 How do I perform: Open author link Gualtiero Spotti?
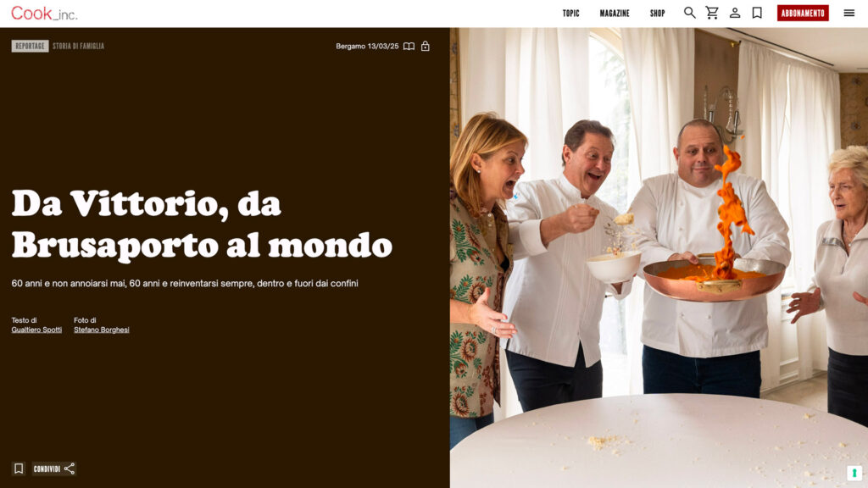pos(36,330)
